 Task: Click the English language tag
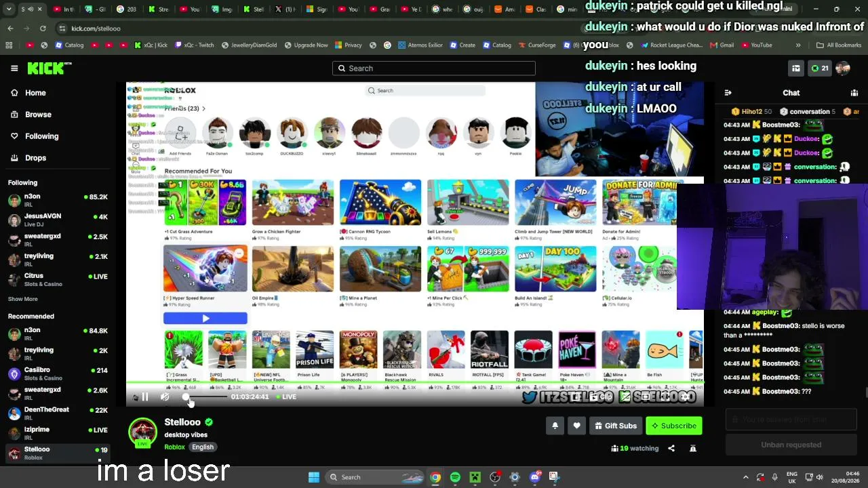tap(202, 447)
